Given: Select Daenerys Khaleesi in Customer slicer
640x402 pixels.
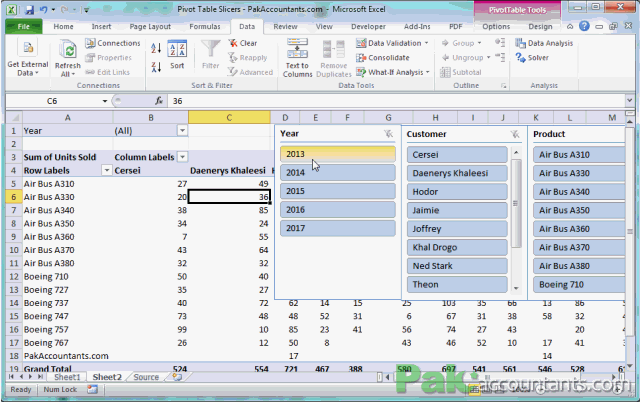Looking at the screenshot, I should point(457,173).
